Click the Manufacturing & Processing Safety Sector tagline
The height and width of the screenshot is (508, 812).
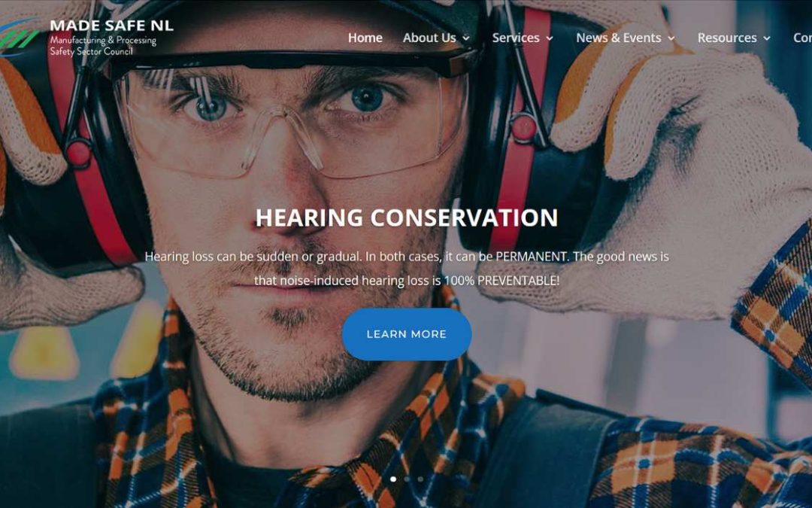click(x=103, y=46)
